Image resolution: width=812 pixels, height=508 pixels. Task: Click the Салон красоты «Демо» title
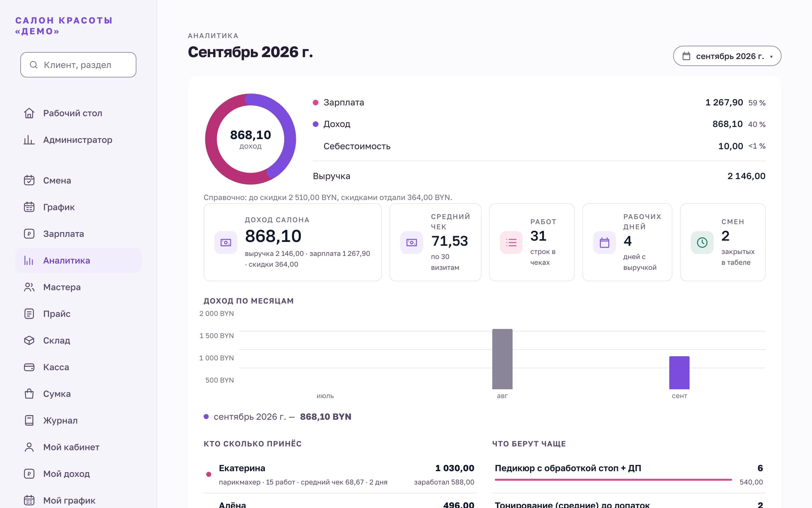pos(64,26)
